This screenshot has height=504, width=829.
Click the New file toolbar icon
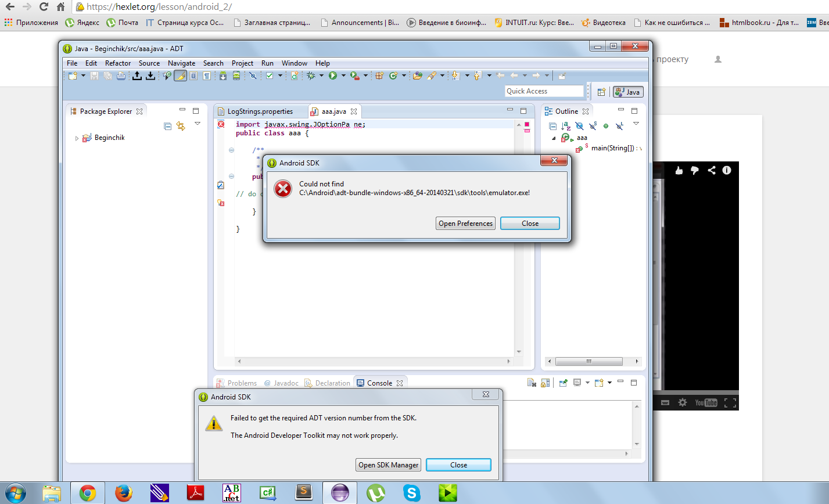pos(73,75)
